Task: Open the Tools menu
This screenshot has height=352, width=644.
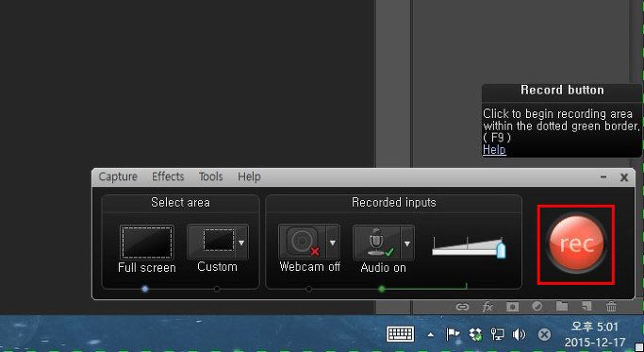Action: coord(210,176)
